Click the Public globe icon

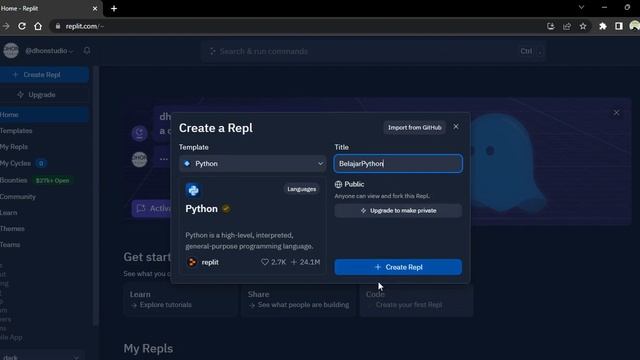pyautogui.click(x=338, y=184)
